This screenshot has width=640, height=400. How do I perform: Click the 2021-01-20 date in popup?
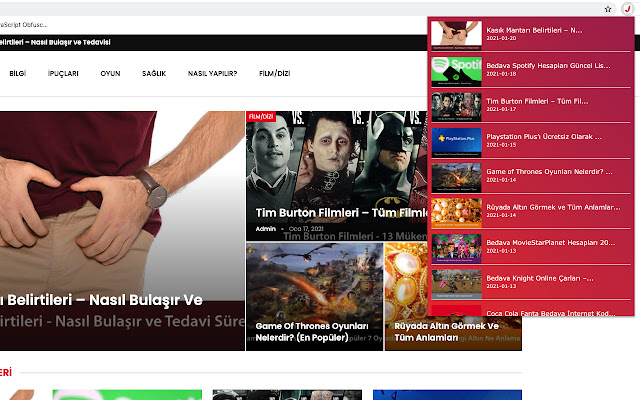coord(501,38)
